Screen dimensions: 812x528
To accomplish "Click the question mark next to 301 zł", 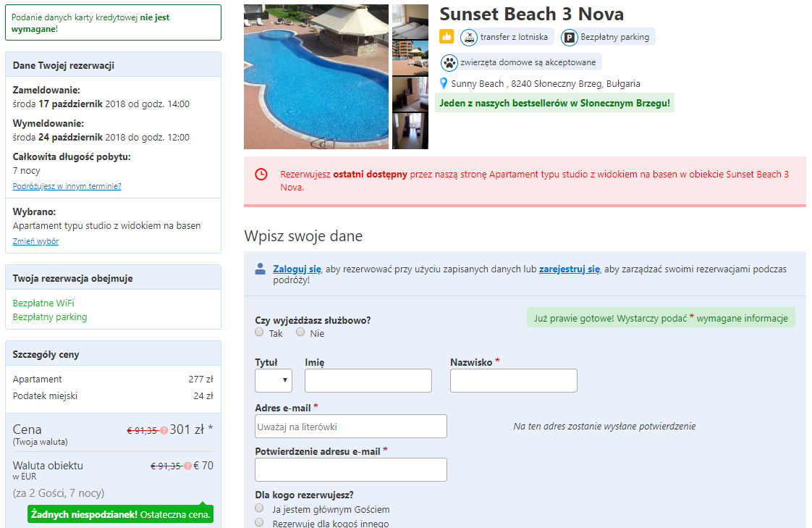I will click(164, 430).
